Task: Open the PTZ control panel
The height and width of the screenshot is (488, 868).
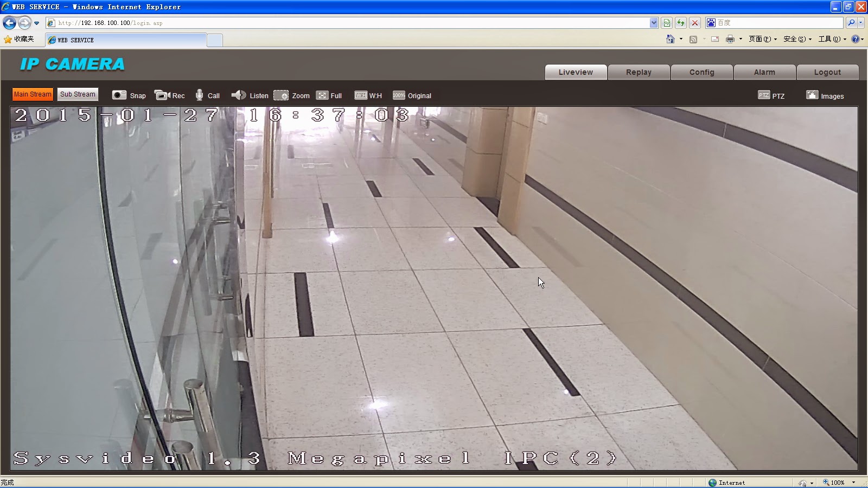Action: [771, 95]
